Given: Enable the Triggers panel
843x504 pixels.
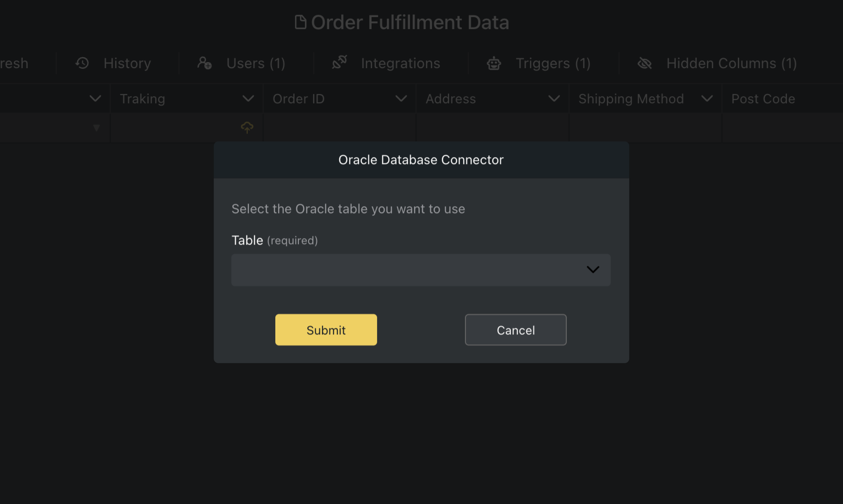Looking at the screenshot, I should 553,63.
